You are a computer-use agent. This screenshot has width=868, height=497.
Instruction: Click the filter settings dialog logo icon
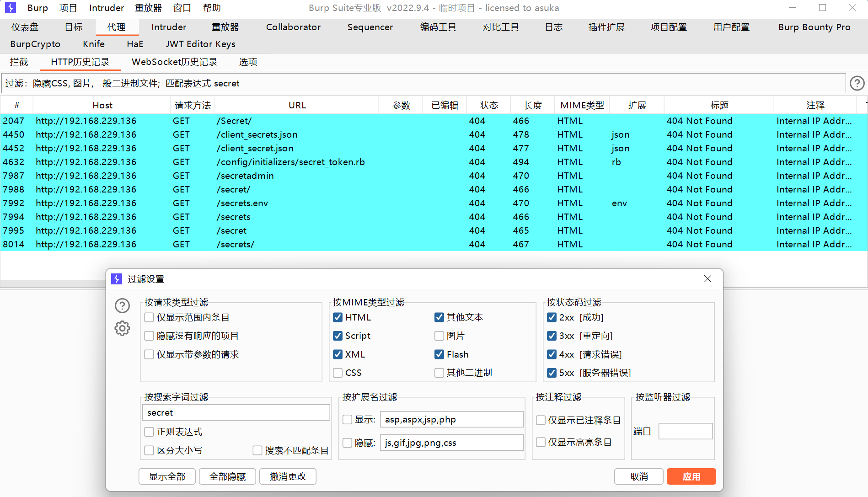pyautogui.click(x=117, y=279)
